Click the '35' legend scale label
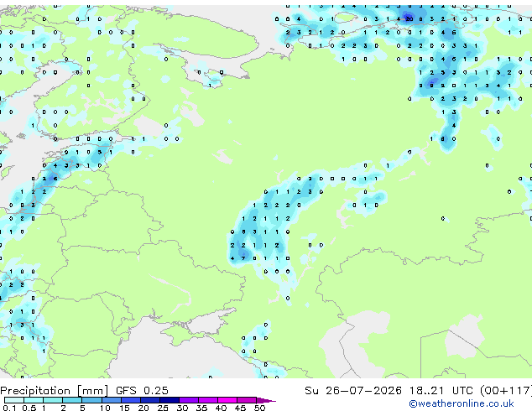The height and width of the screenshot is (411, 532). tap(202, 408)
